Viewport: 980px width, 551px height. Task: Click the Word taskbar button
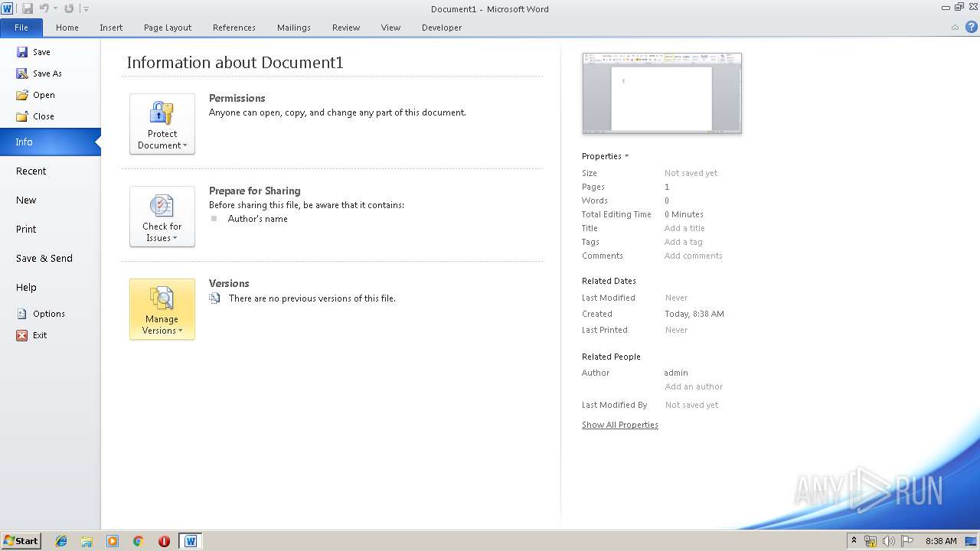[x=191, y=541]
